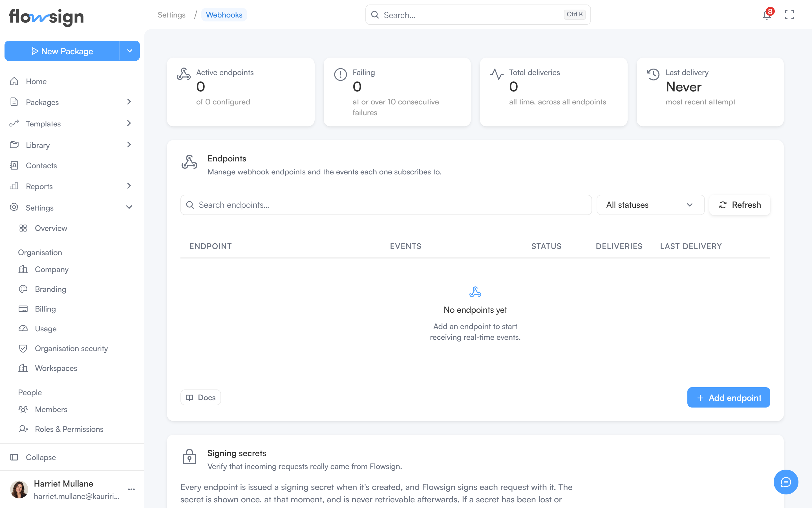Click the Settings gear icon

point(14,207)
